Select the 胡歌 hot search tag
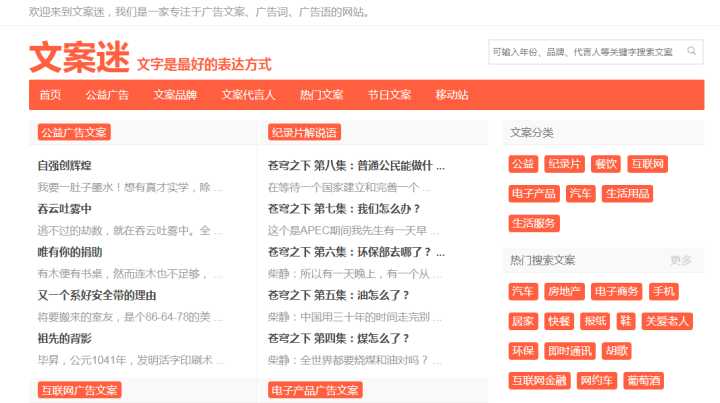Image resolution: width=720 pixels, height=403 pixels. [x=617, y=351]
